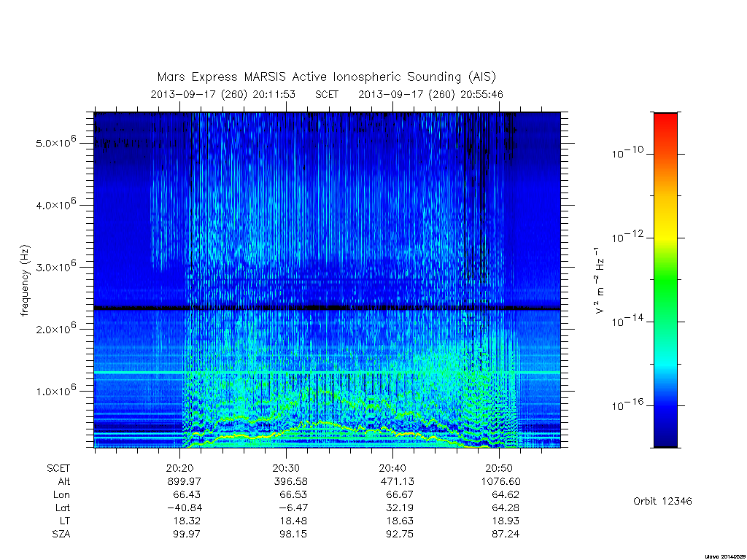Screen dimensions: 747x560
Task: Click longitude value 66.53
Action: click(293, 495)
